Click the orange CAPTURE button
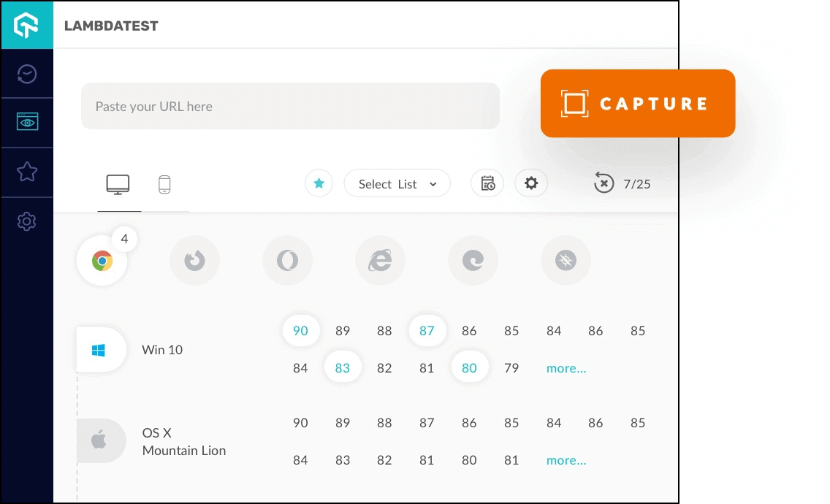This screenshot has height=504, width=830. coord(637,103)
